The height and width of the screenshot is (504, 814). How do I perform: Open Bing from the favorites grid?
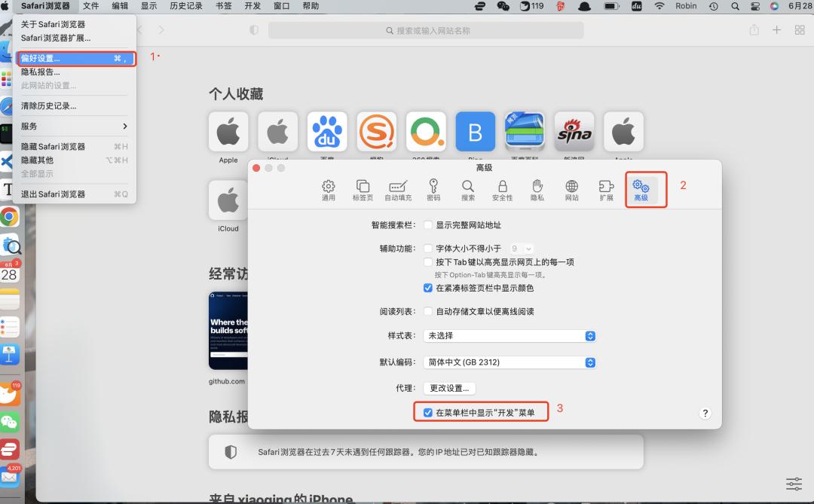pyautogui.click(x=475, y=131)
